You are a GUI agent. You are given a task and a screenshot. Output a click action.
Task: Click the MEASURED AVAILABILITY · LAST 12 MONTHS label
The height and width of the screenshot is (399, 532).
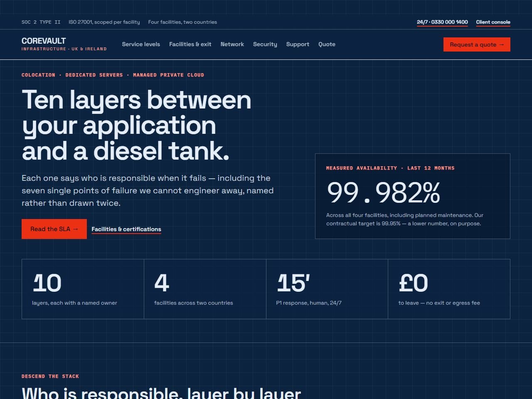point(390,168)
